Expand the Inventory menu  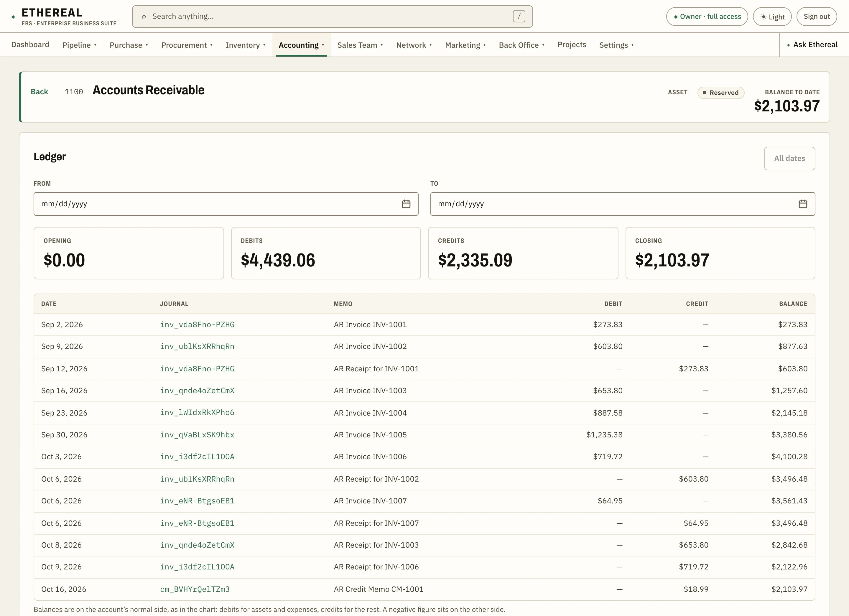(x=246, y=45)
